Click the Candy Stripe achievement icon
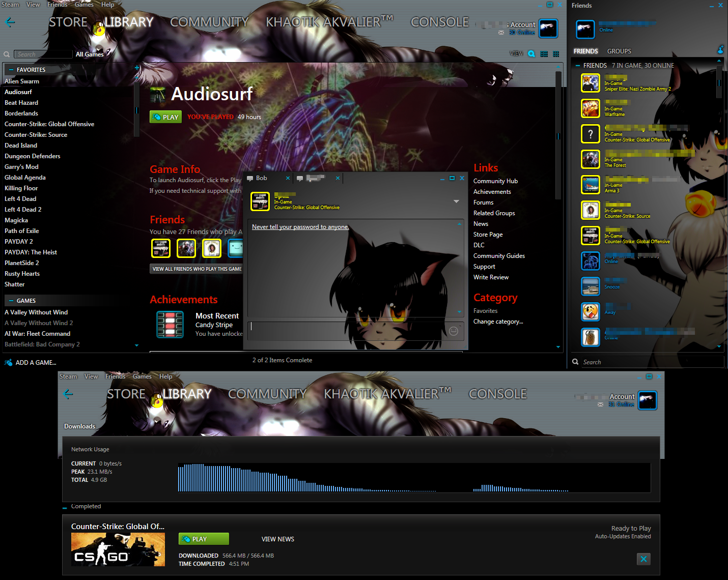The image size is (728, 580). 170,325
